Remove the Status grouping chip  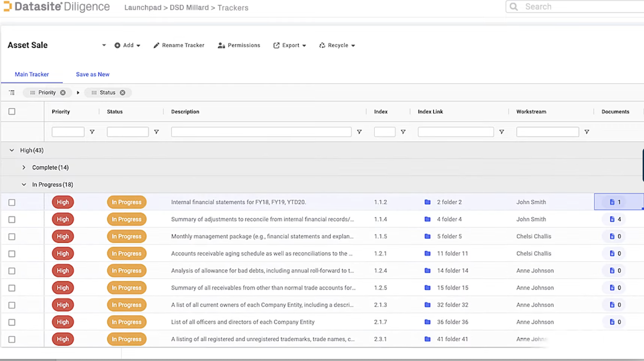coord(122,93)
